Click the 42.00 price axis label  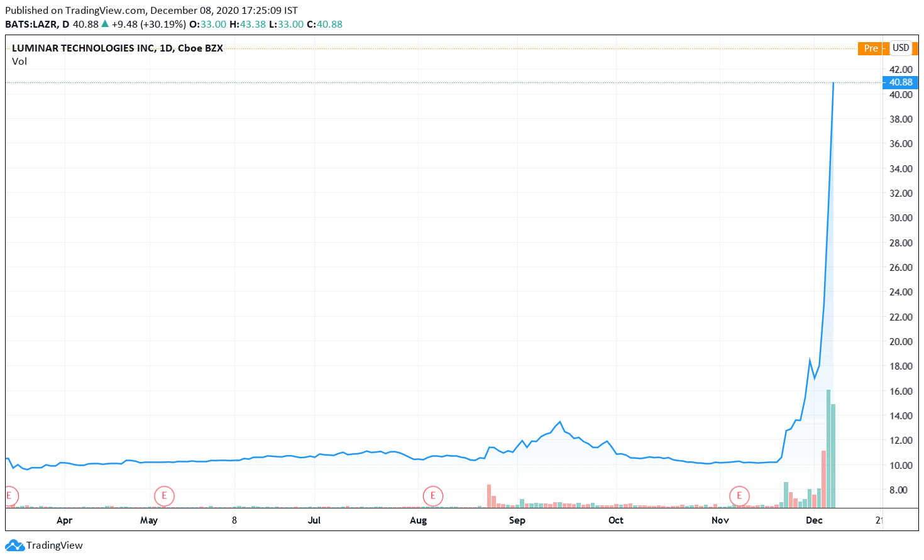coord(901,70)
